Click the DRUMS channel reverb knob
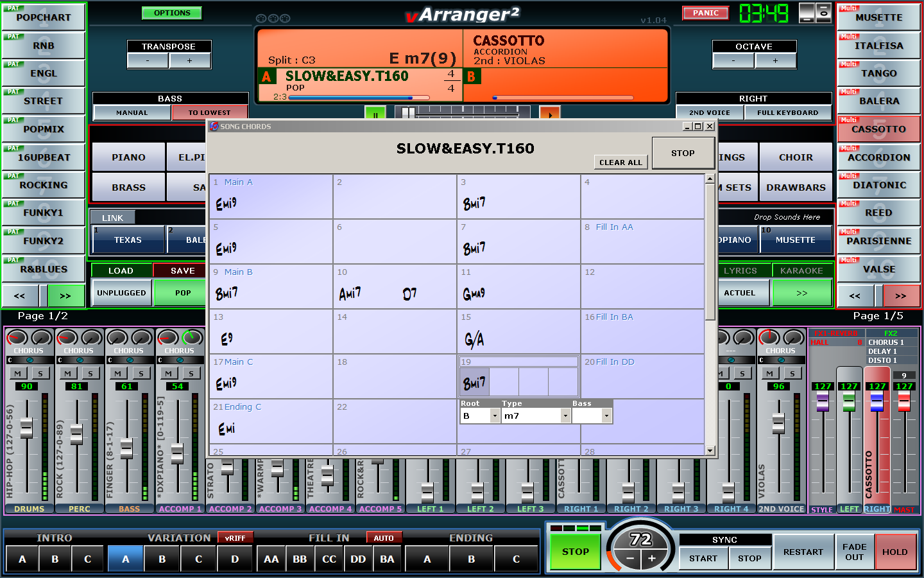Screen dimensions: 924x578 [17, 338]
